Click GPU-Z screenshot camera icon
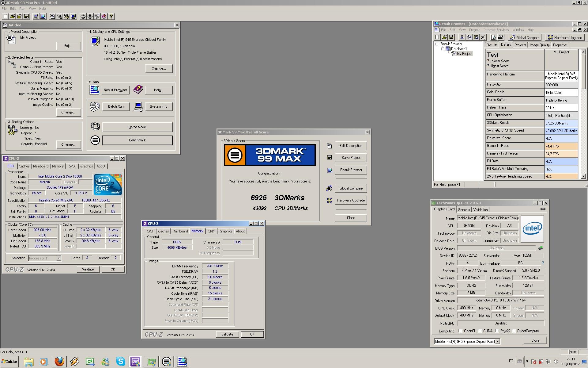Image resolution: width=588 pixels, height=368 pixels. (543, 209)
